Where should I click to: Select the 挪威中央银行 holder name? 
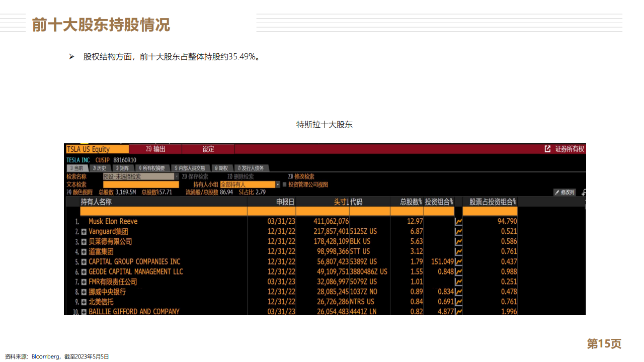coord(107,292)
